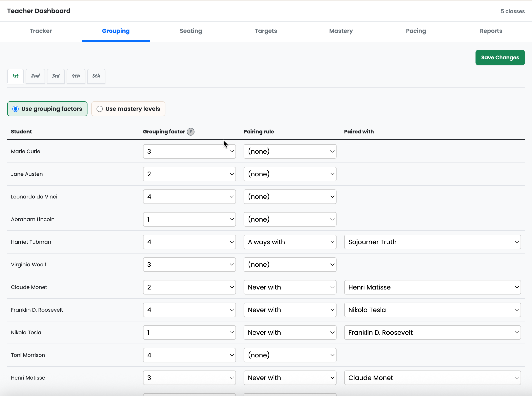Open the Mastery tab
Viewport: 532px width, 396px height.
(341, 31)
